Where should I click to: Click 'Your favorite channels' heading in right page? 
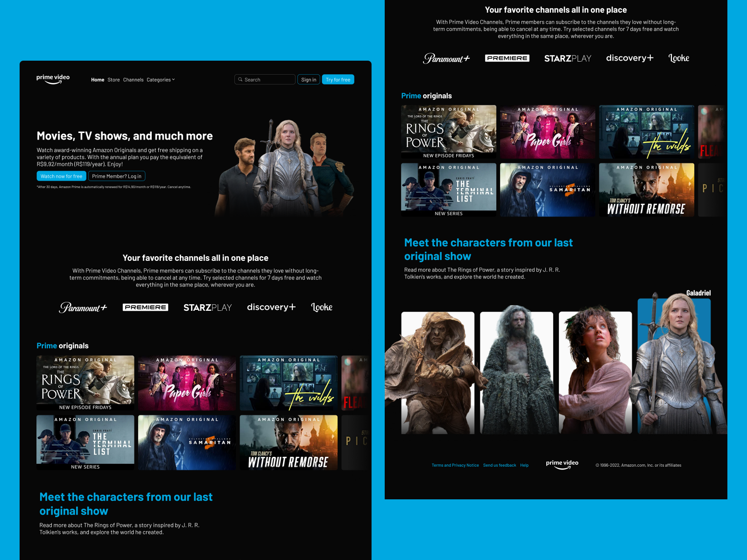point(556,10)
